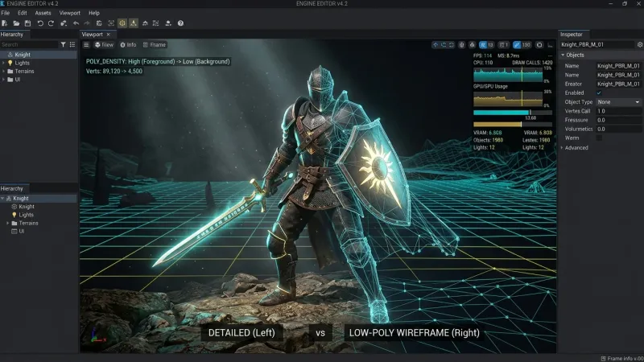Click the list view icon beside the filter
The image size is (644, 362).
[x=72, y=45]
